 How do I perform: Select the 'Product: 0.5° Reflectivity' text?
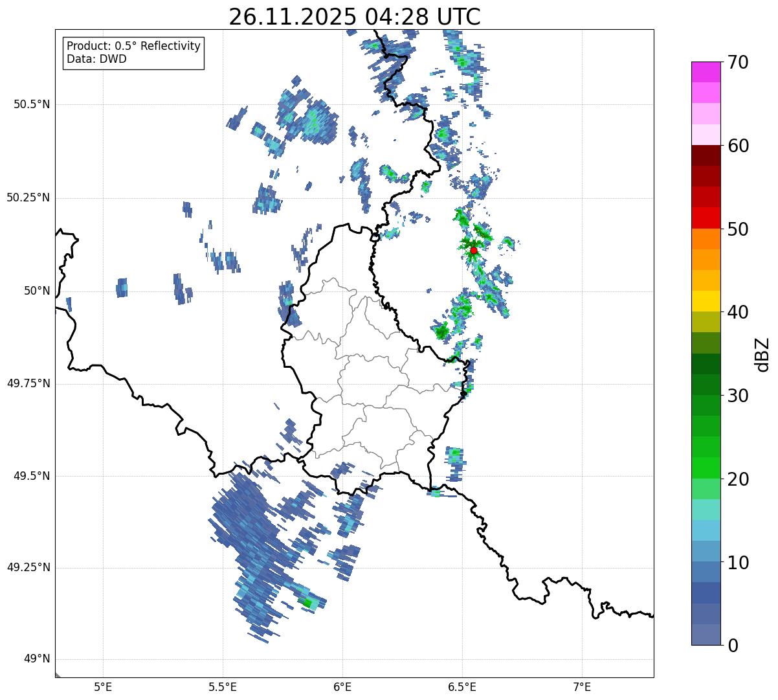133,47
